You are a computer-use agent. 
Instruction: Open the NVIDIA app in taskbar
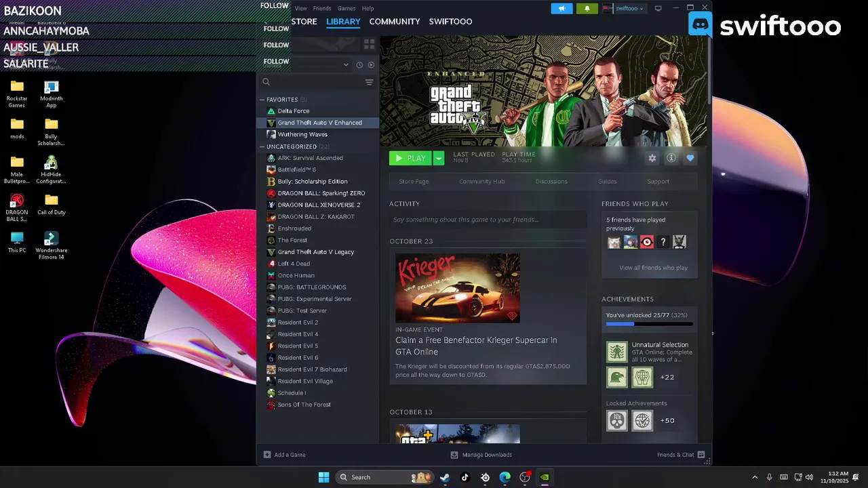point(545,477)
